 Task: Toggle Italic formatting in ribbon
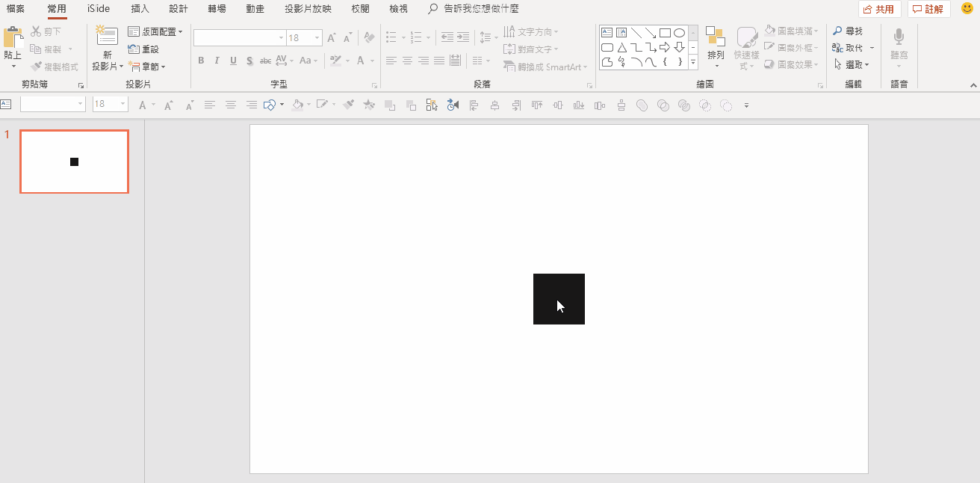click(217, 61)
